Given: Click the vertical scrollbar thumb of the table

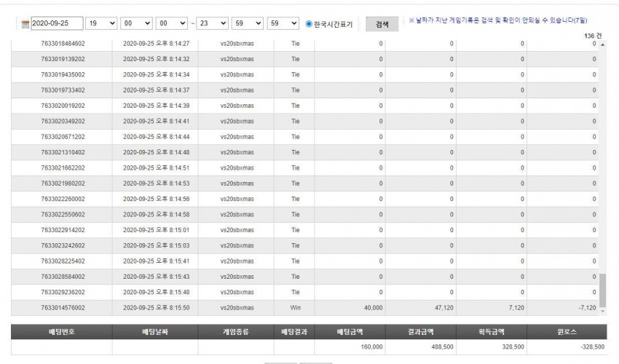Looking at the screenshot, I should (602, 290).
